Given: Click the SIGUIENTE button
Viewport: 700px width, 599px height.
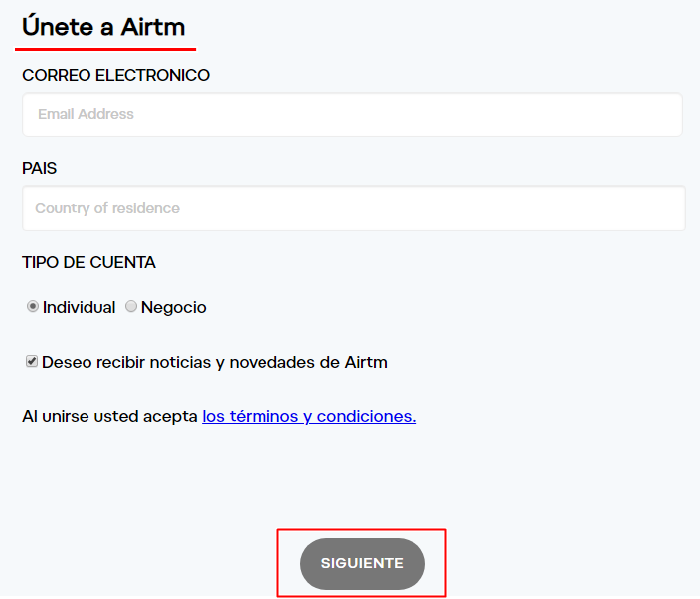Looking at the screenshot, I should pos(362,564).
